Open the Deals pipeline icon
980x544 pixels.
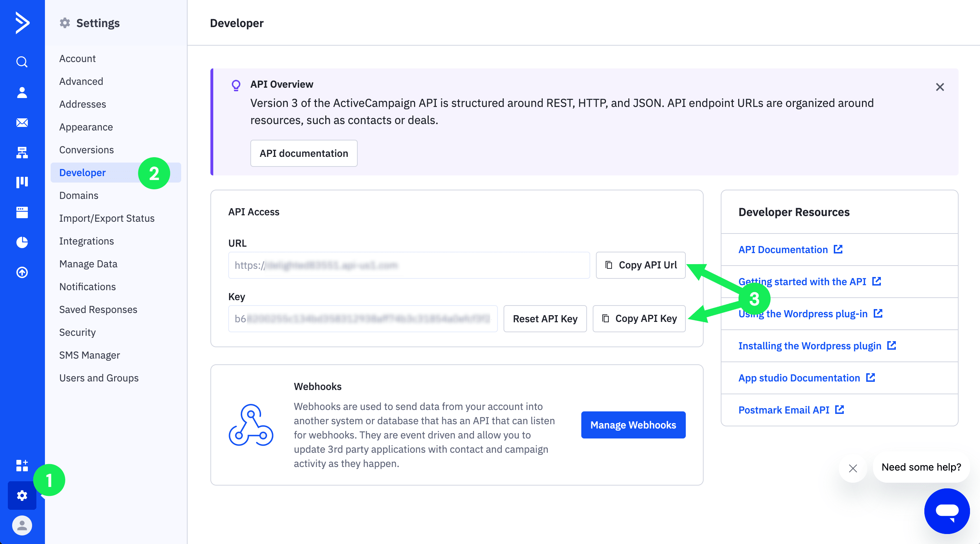click(22, 182)
